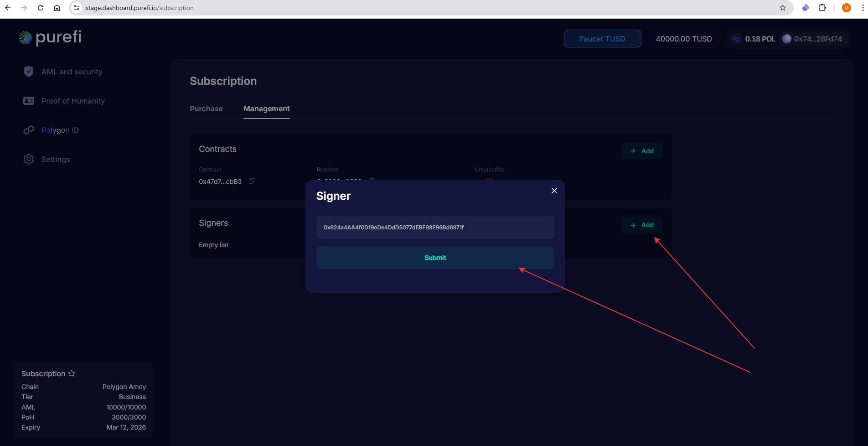Open the browser extensions puzzle icon

pos(822,8)
